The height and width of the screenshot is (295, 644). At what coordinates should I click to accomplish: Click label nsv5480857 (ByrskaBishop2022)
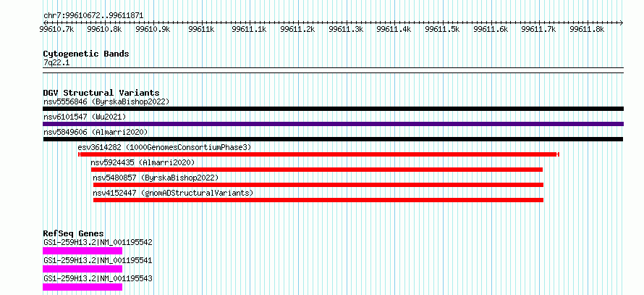[x=156, y=178]
